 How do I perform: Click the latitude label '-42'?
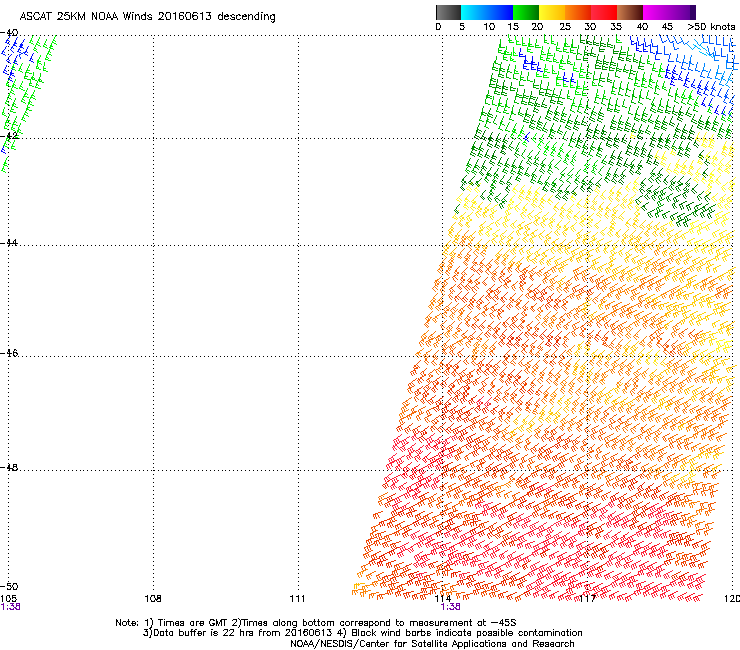(x=9, y=136)
